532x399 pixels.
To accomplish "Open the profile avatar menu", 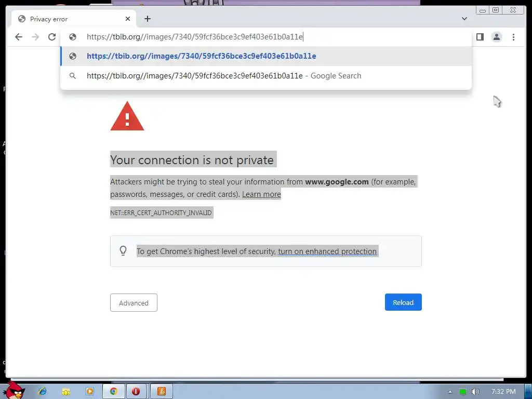I will click(x=497, y=37).
